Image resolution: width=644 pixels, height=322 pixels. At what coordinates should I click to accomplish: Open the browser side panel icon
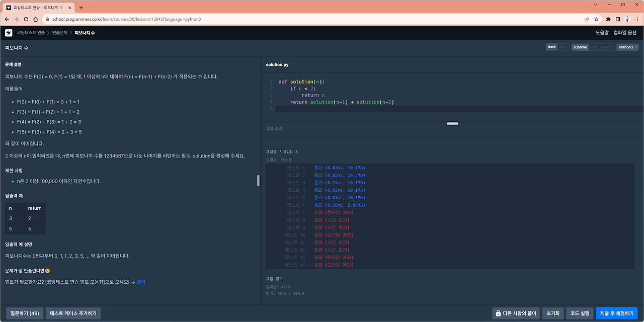618,19
